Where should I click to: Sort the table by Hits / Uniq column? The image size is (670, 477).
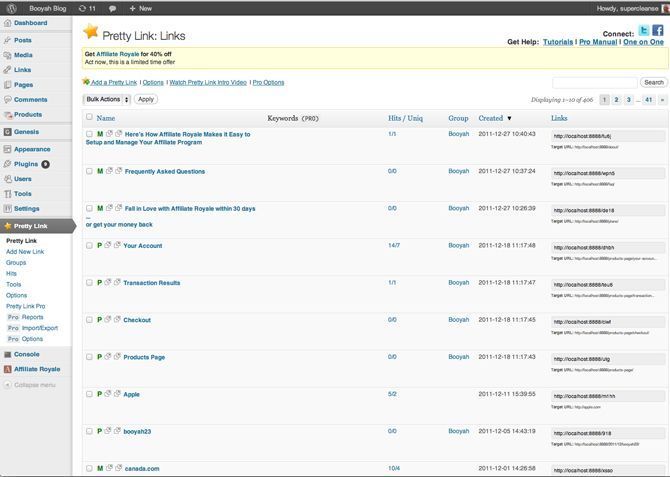(405, 118)
